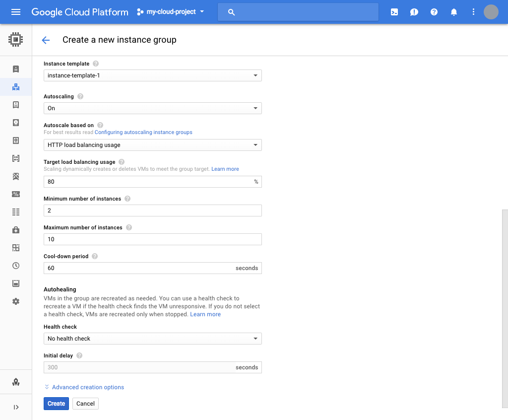Open the Autoscaling On dropdown
The height and width of the screenshot is (420, 508).
153,108
